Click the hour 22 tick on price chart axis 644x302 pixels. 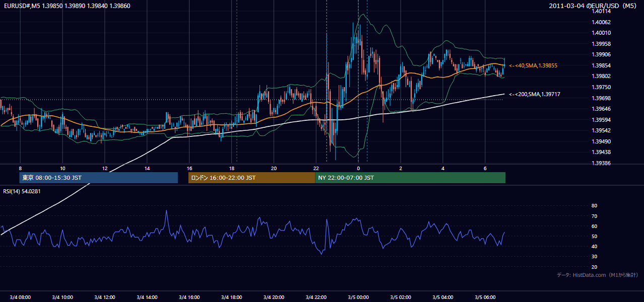coord(316,168)
